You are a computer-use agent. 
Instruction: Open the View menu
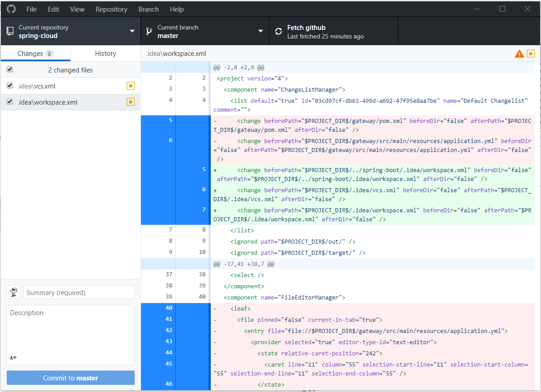point(77,9)
